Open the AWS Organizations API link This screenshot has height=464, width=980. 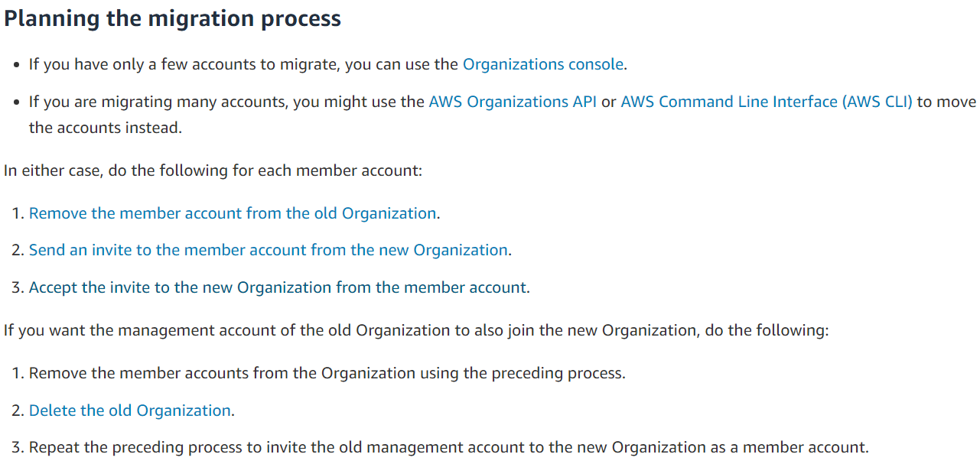pos(513,102)
